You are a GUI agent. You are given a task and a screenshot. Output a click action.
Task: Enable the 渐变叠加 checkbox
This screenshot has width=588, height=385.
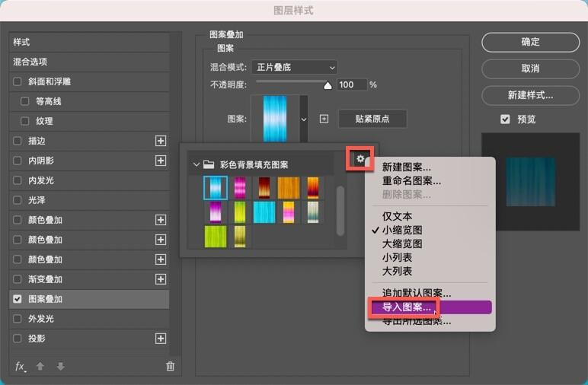(x=18, y=279)
